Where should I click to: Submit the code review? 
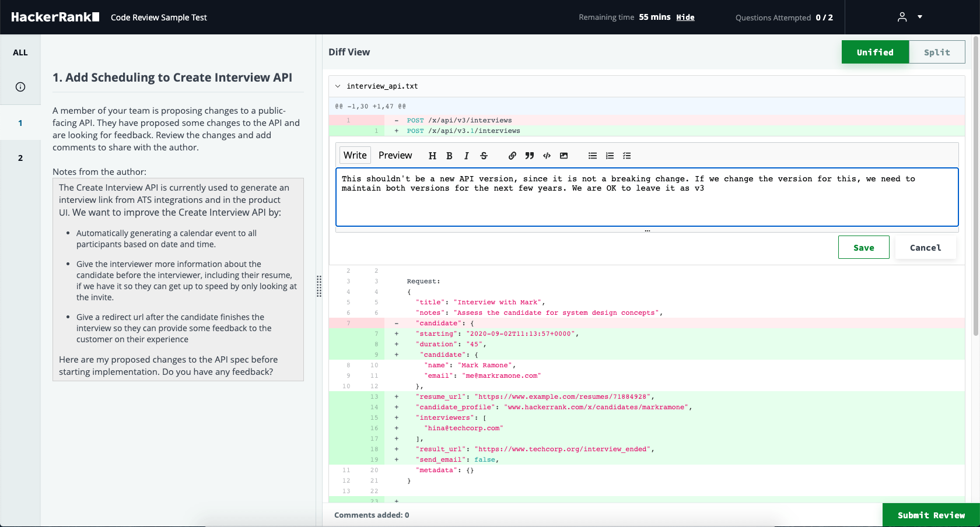[930, 515]
